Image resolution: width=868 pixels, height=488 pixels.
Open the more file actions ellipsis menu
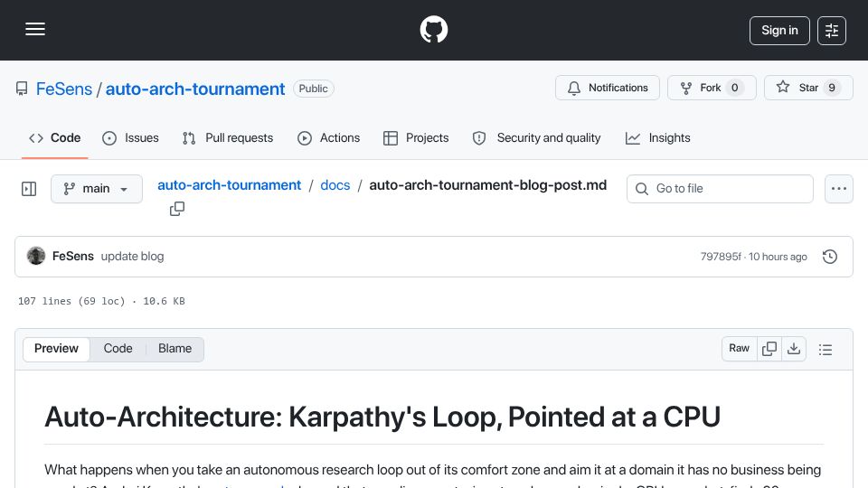click(x=839, y=189)
